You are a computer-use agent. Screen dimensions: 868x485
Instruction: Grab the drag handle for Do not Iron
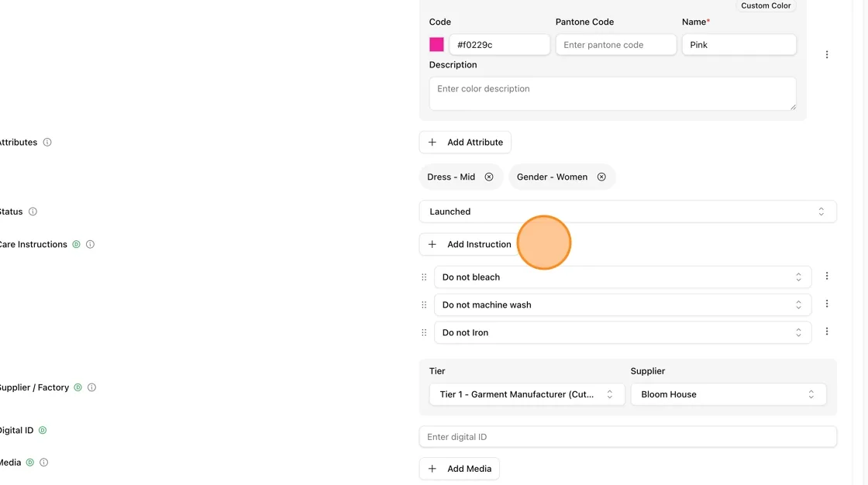[424, 332]
